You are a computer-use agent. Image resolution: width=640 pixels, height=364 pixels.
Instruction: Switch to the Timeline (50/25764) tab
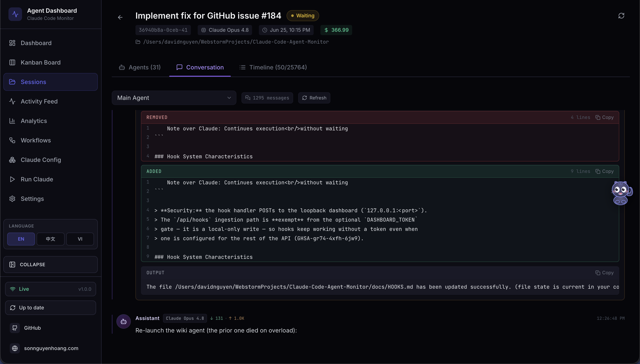click(x=273, y=68)
